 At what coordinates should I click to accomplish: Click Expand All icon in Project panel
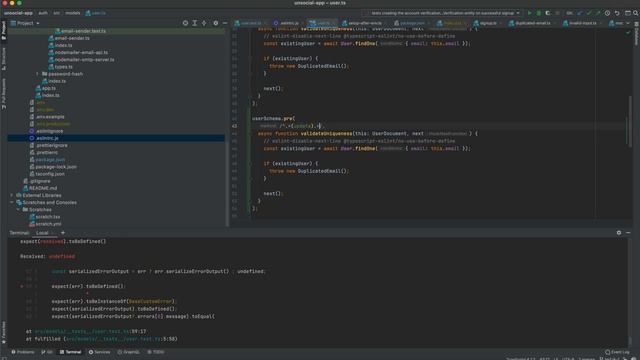[195, 23]
